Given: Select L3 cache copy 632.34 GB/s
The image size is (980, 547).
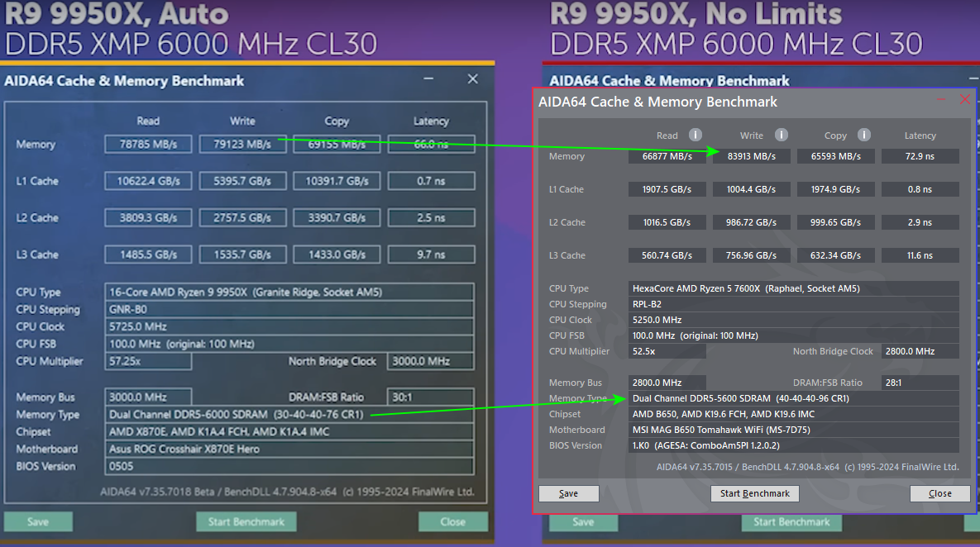Looking at the screenshot, I should [835, 255].
